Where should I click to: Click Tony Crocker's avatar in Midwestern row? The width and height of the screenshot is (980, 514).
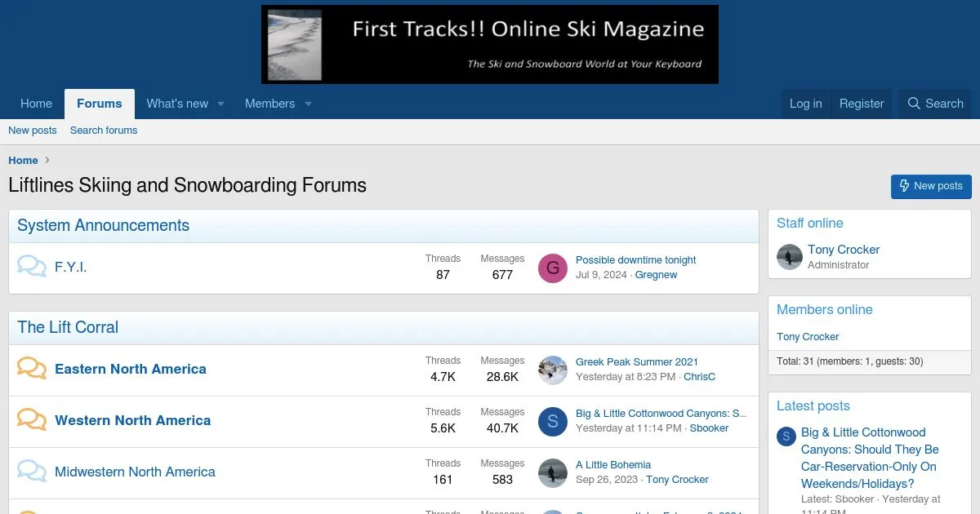point(553,472)
